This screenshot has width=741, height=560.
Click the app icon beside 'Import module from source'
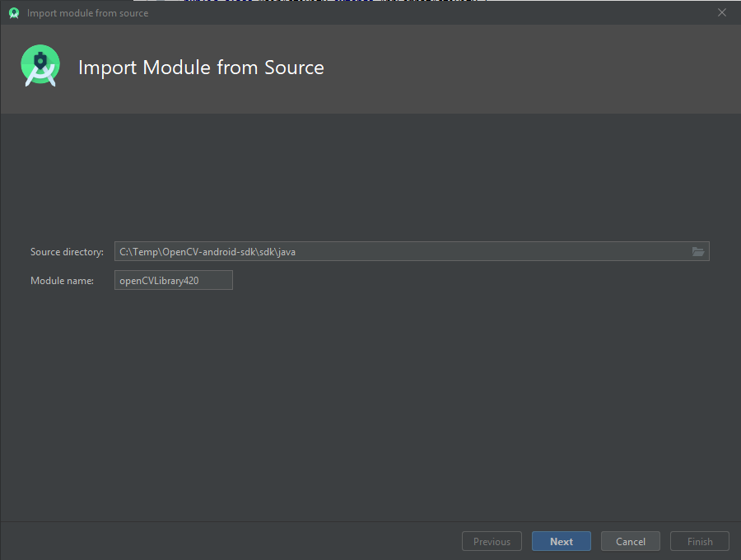pyautogui.click(x=13, y=12)
